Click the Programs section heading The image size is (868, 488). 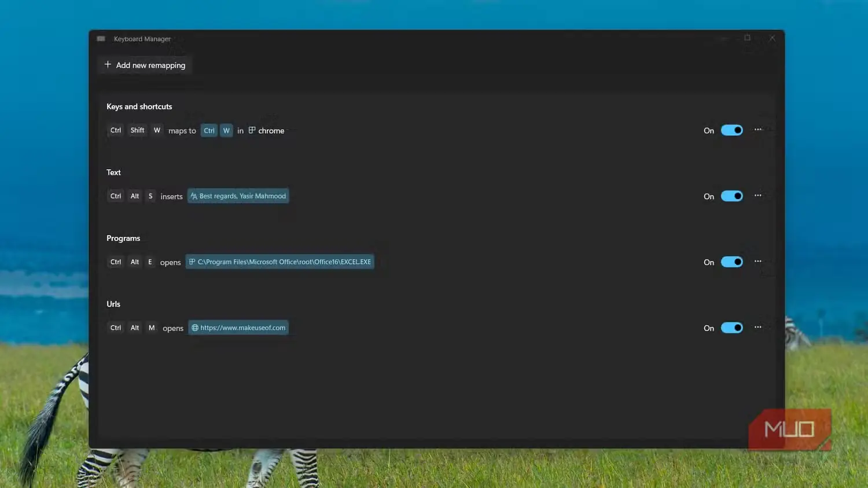pyautogui.click(x=123, y=238)
